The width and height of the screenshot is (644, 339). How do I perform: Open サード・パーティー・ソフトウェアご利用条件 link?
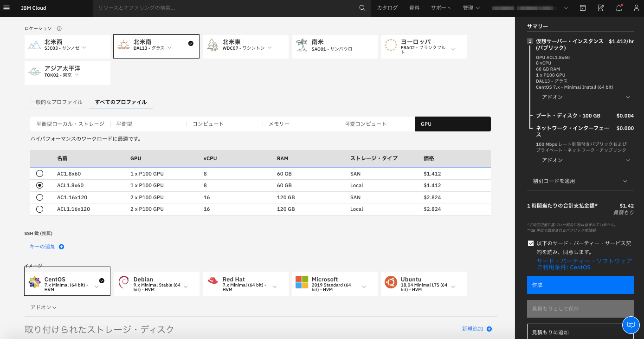click(x=584, y=264)
